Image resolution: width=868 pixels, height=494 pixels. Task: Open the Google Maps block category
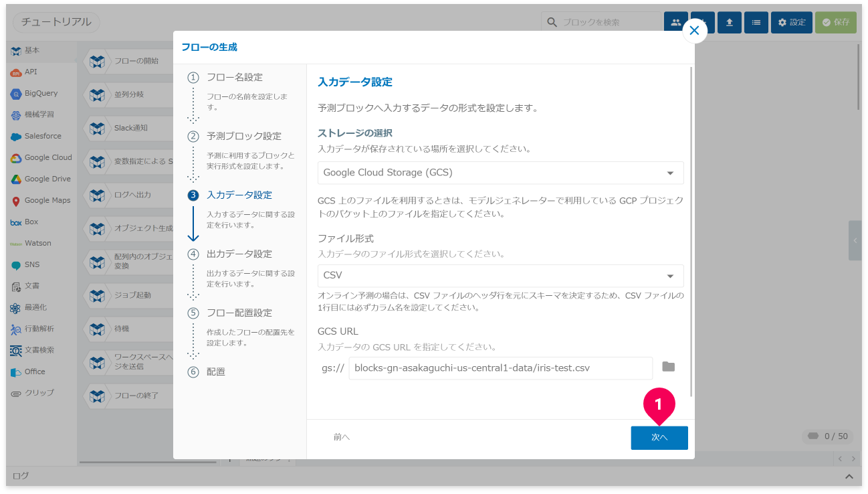pos(41,200)
